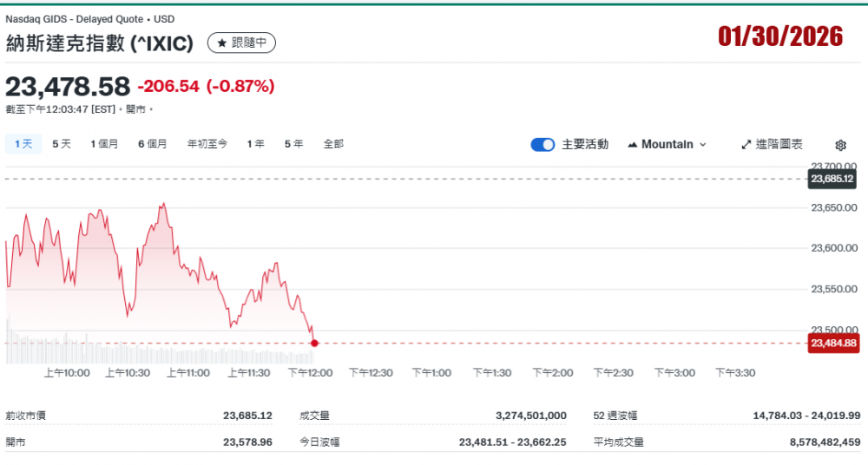Switch chart to the 1年 range
The image size is (868, 465).
pyautogui.click(x=255, y=144)
